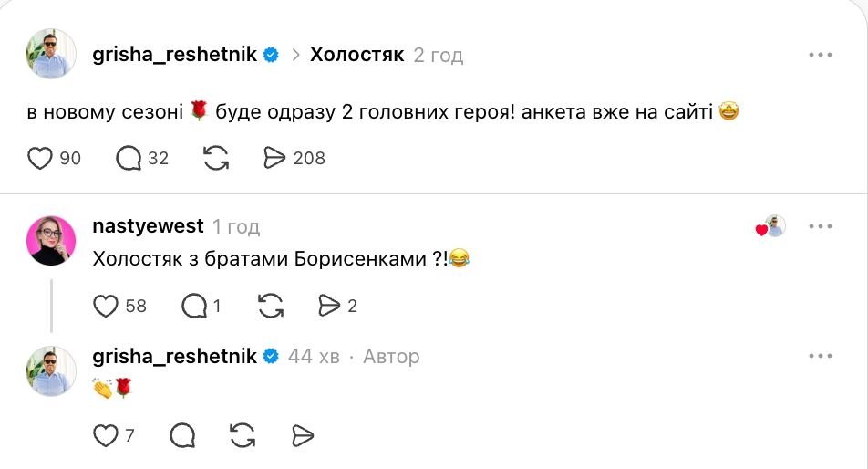Open more options on author's reply
This screenshot has width=868, height=469.
coord(821,356)
